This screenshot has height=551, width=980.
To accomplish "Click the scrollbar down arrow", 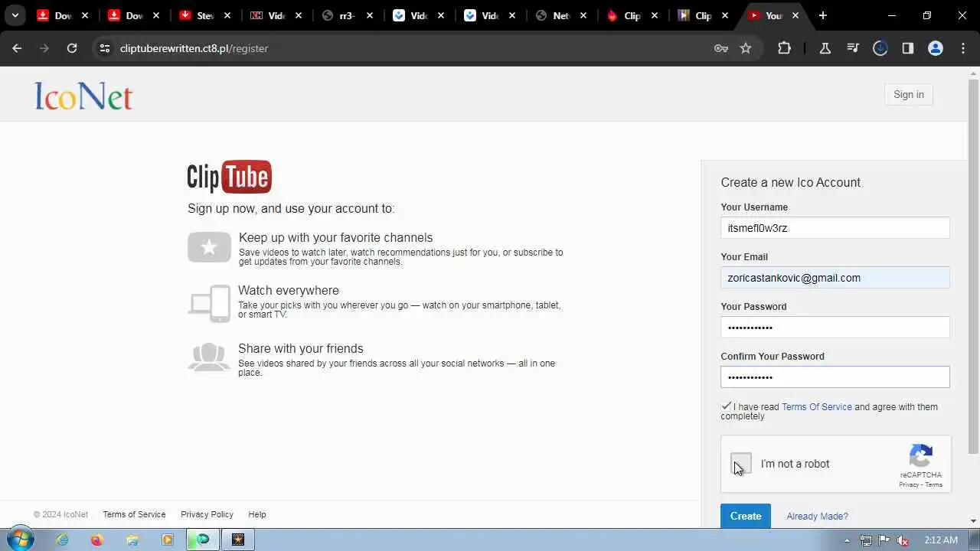I will click(974, 521).
